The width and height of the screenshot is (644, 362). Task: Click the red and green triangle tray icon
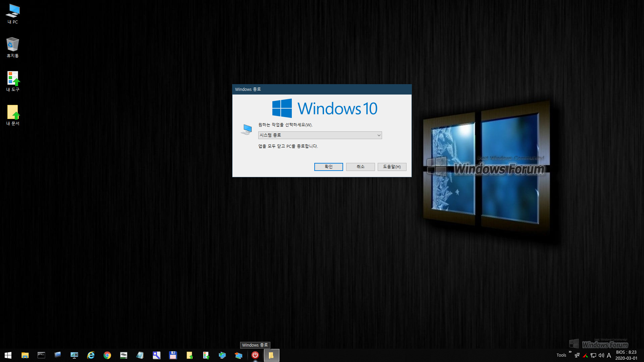click(x=585, y=355)
